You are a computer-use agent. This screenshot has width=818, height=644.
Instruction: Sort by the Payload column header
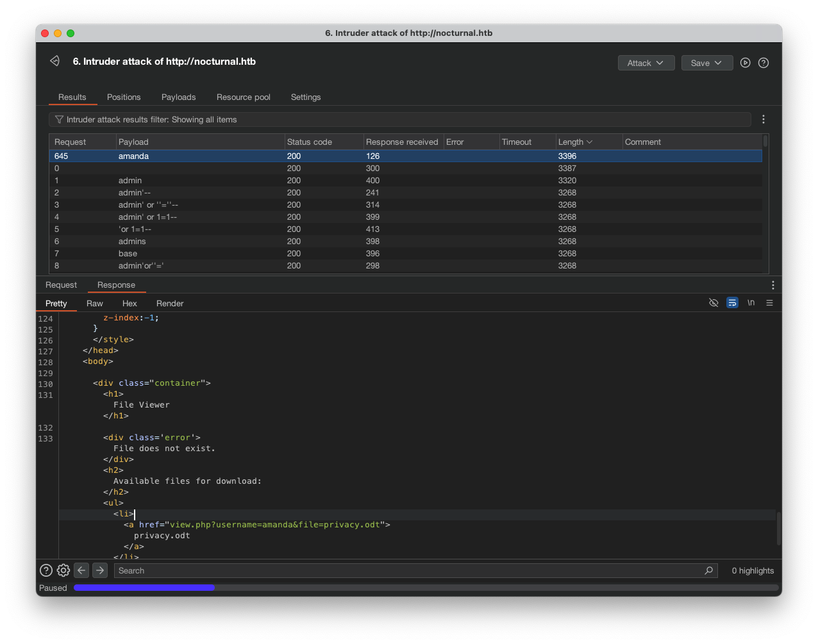click(x=200, y=142)
